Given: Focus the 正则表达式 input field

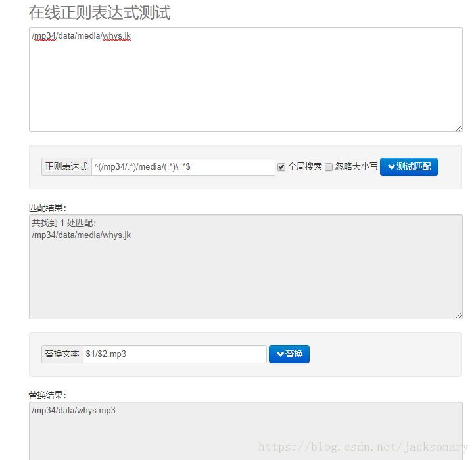Looking at the screenshot, I should [183, 166].
